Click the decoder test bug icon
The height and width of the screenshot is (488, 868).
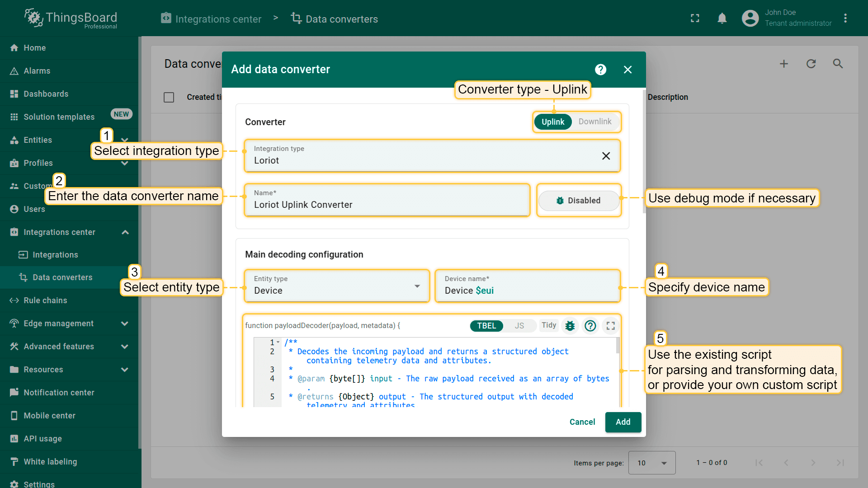click(570, 326)
